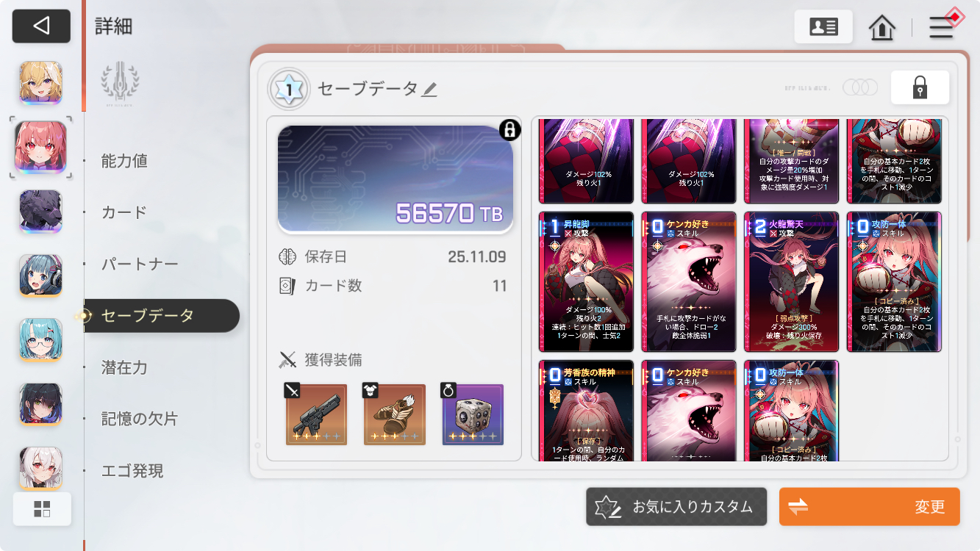Open the エゴ発現 menu item
This screenshot has height=551, width=980.
tap(132, 471)
